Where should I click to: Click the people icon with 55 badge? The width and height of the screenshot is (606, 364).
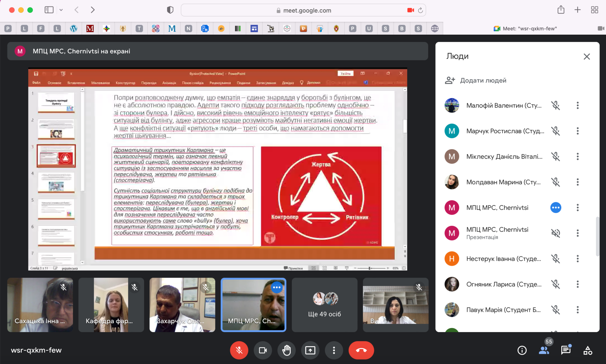pyautogui.click(x=544, y=350)
